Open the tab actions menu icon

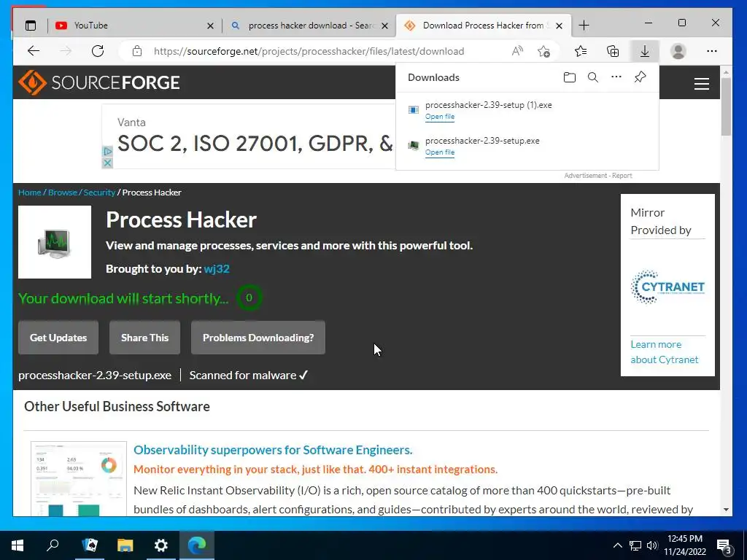click(31, 26)
